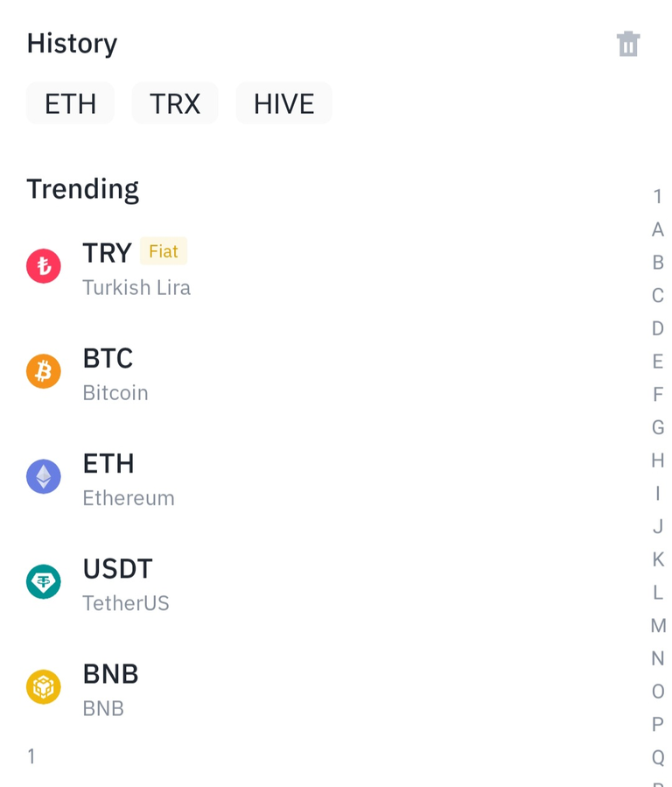
Task: Jump to letter M in index
Action: tap(658, 625)
